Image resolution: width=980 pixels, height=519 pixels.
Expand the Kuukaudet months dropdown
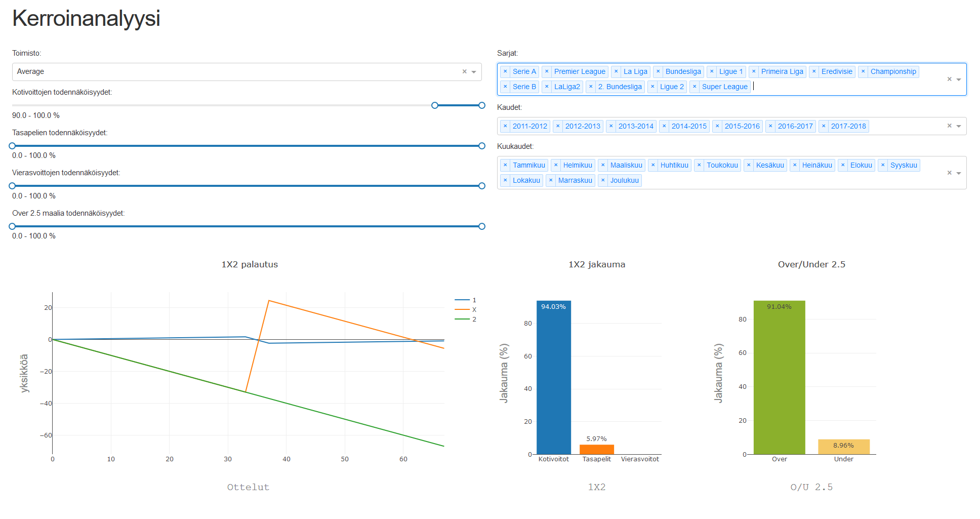959,173
